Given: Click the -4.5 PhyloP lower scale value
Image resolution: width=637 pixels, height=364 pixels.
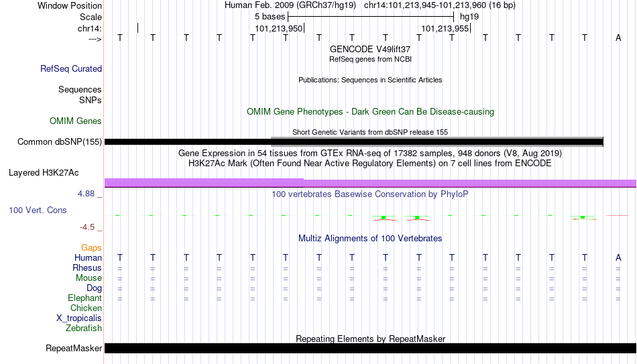Looking at the screenshot, I should (x=87, y=227).
